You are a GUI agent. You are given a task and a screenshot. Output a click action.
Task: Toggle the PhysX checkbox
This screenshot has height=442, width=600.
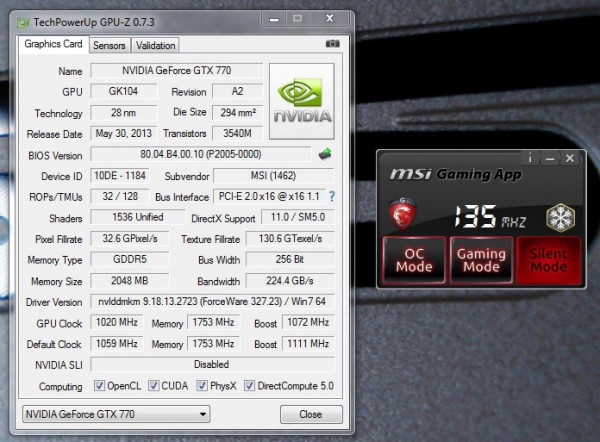tap(202, 385)
